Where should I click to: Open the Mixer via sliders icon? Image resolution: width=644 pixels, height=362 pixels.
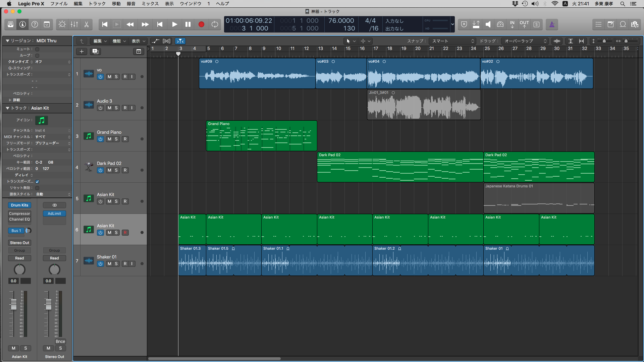tap(74, 24)
